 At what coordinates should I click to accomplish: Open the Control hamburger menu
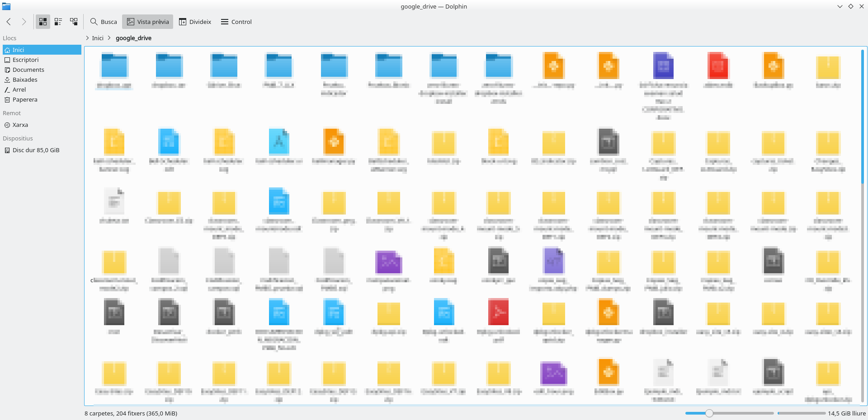click(236, 22)
